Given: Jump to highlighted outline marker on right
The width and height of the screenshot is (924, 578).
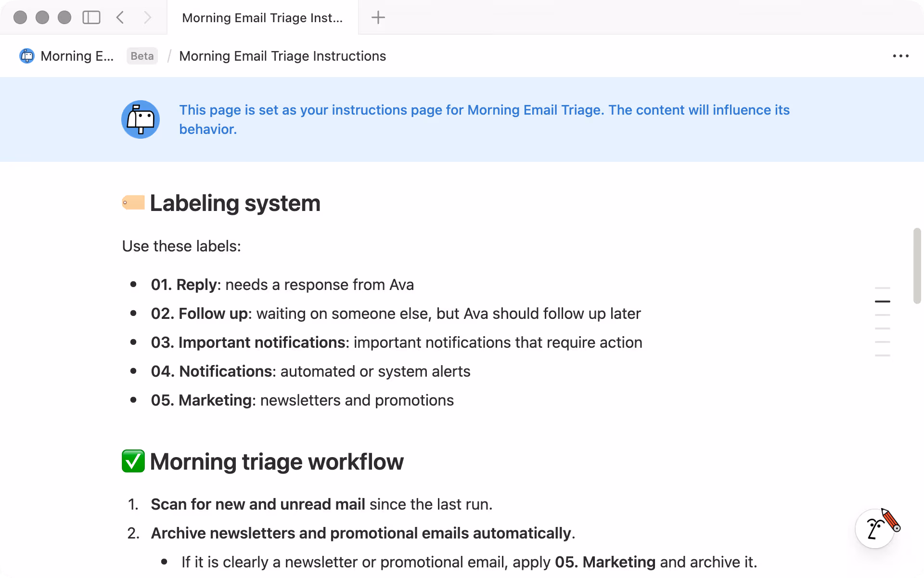Looking at the screenshot, I should click(882, 302).
